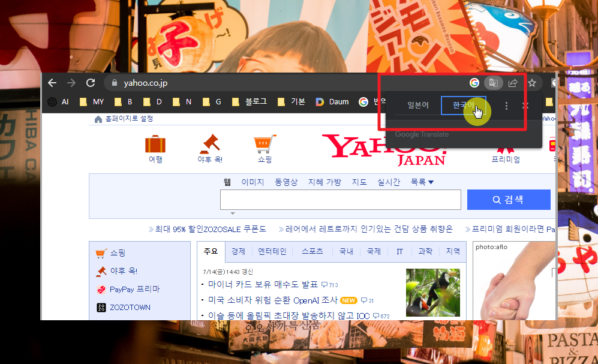This screenshot has width=598, height=364.
Task: Bookmark this page with the star
Action: (x=533, y=83)
